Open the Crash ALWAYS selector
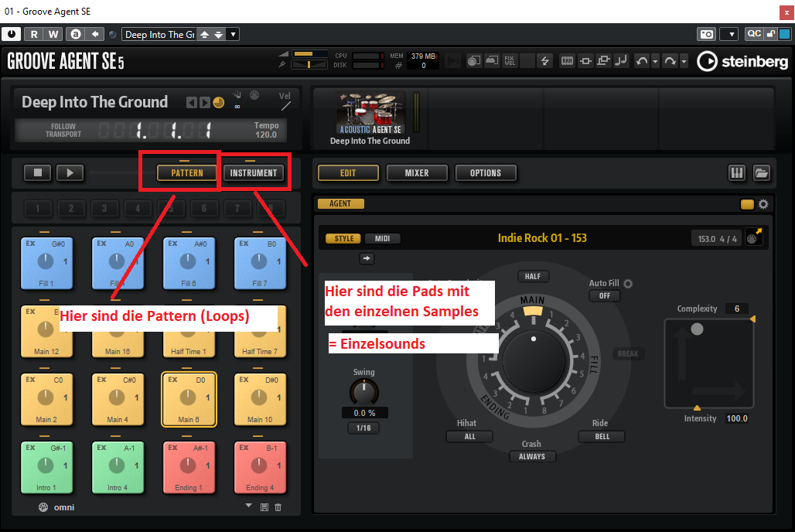The height and width of the screenshot is (532, 795). [532, 456]
